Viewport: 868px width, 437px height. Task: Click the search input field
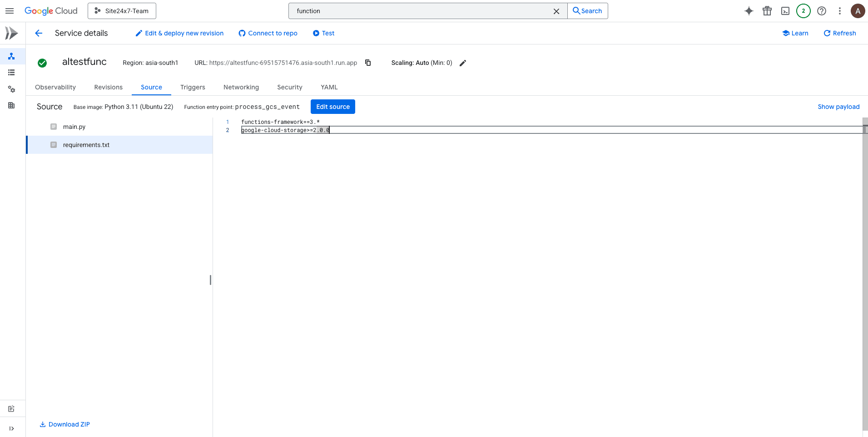[x=422, y=11]
